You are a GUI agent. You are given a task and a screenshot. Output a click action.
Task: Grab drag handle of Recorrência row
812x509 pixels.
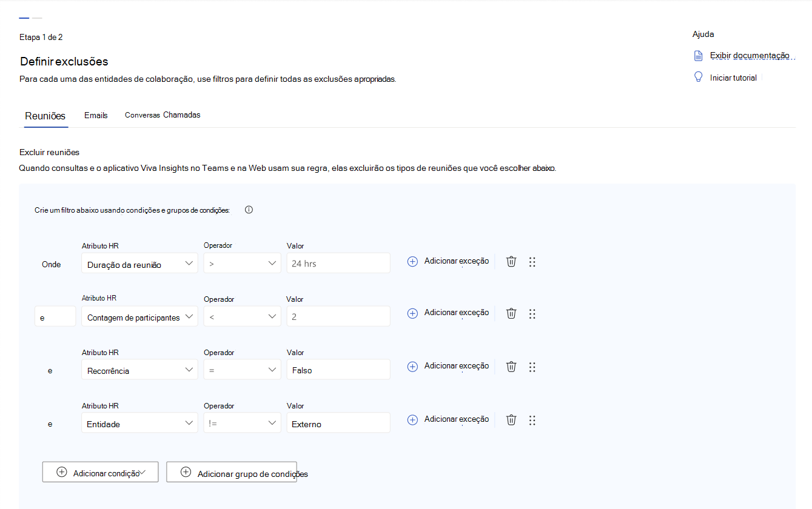532,367
